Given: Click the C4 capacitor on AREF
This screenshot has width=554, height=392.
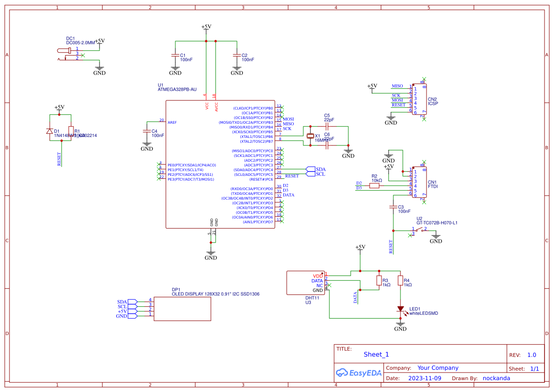Looking at the screenshot, I should tap(146, 131).
